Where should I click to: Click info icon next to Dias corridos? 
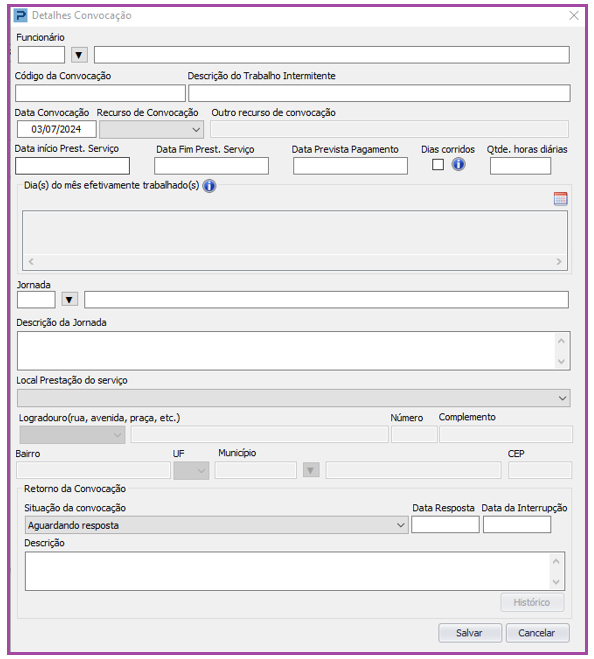point(458,164)
